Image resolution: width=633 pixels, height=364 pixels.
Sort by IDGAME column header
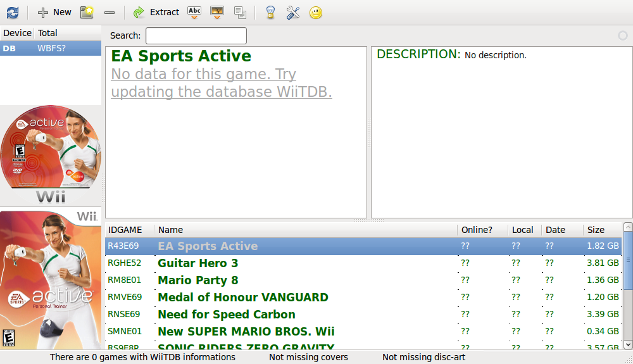point(130,230)
